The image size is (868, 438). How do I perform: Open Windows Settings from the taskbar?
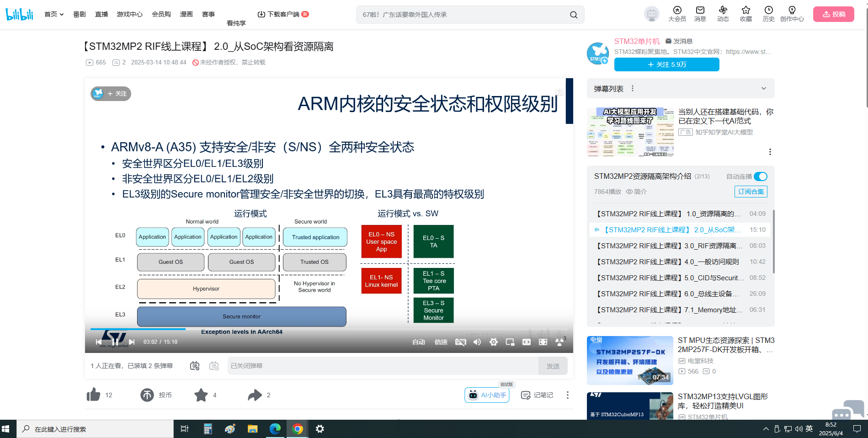tap(320, 429)
